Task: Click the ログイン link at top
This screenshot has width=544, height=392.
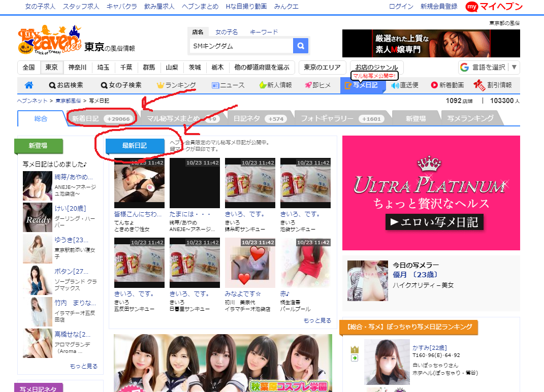Action: pos(401,7)
